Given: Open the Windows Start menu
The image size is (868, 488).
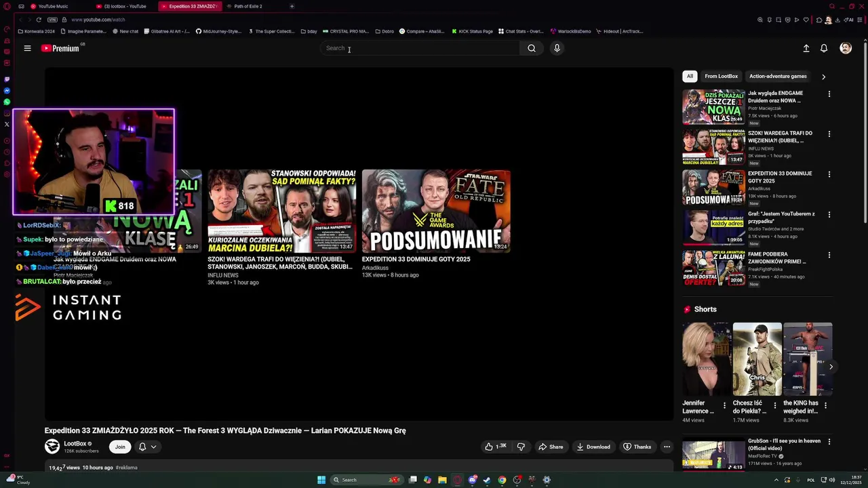Looking at the screenshot, I should 321,480.
